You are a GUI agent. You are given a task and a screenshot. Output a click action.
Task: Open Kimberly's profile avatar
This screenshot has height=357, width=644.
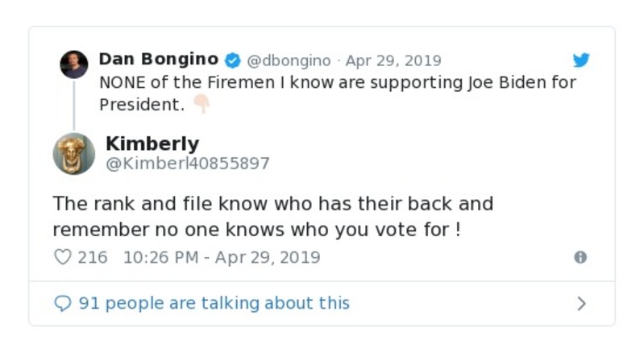pos(74,153)
